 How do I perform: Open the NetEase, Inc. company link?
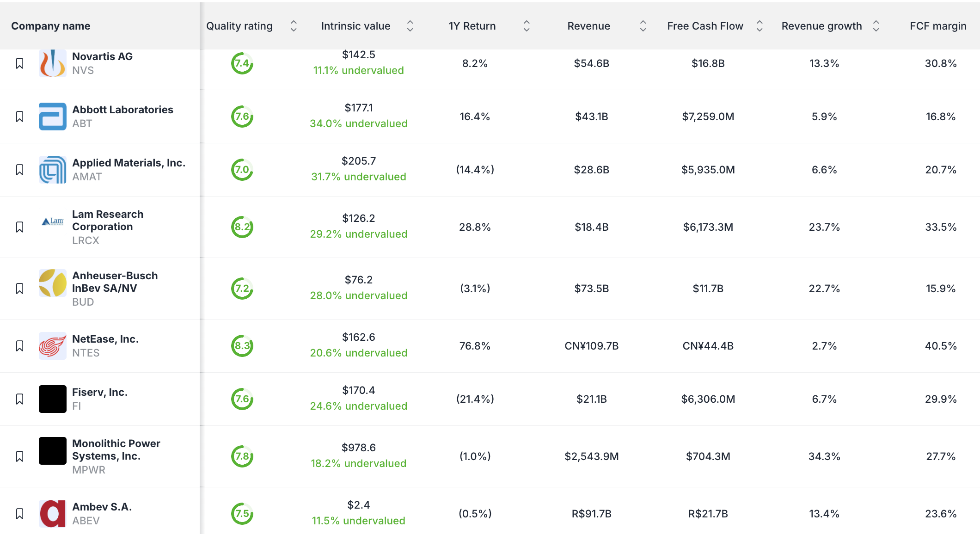pyautogui.click(x=105, y=339)
